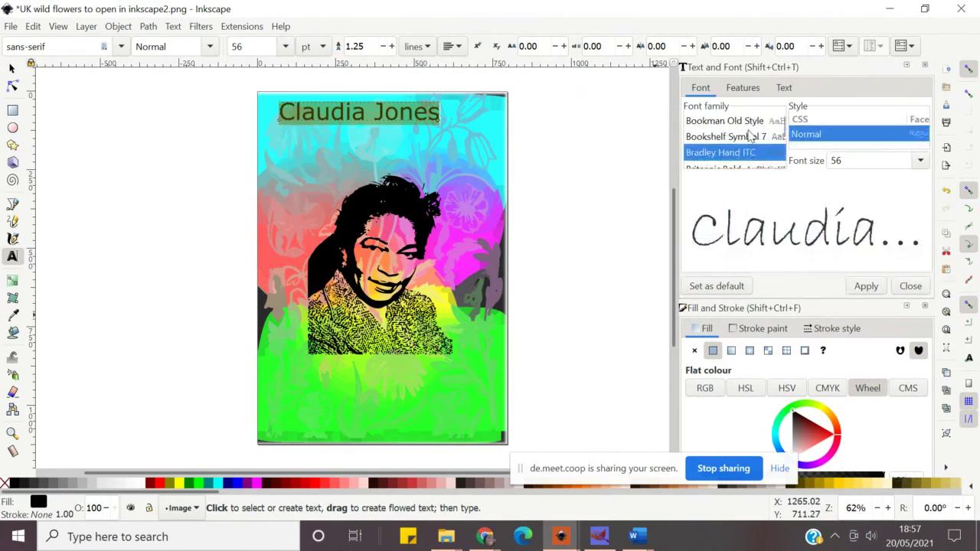The image size is (980, 551).
Task: Choose the No paint X option
Action: pyautogui.click(x=694, y=350)
